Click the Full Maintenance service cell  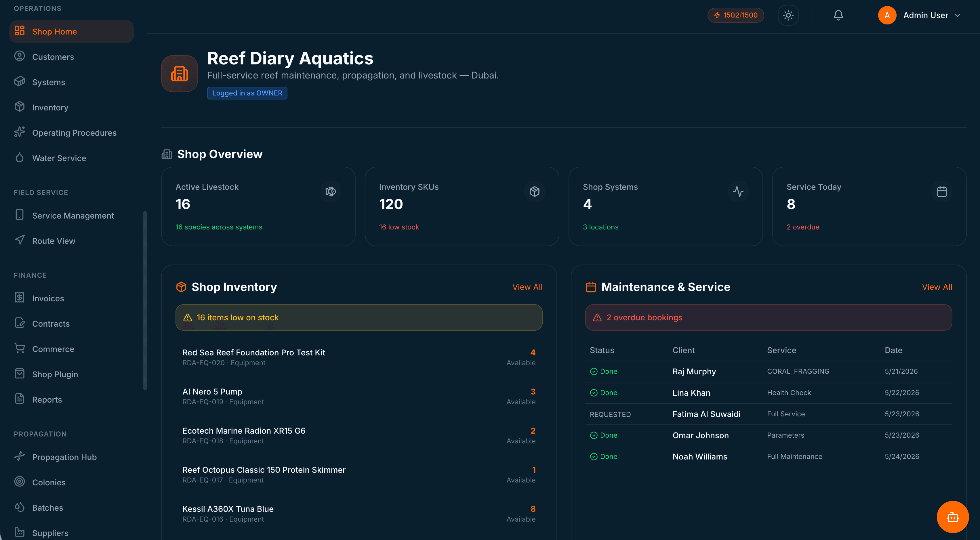point(794,457)
